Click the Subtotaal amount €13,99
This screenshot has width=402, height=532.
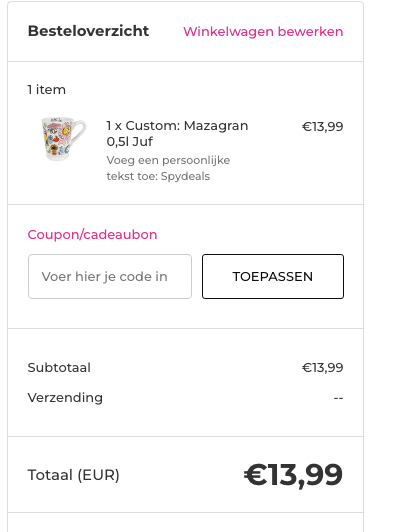point(322,368)
